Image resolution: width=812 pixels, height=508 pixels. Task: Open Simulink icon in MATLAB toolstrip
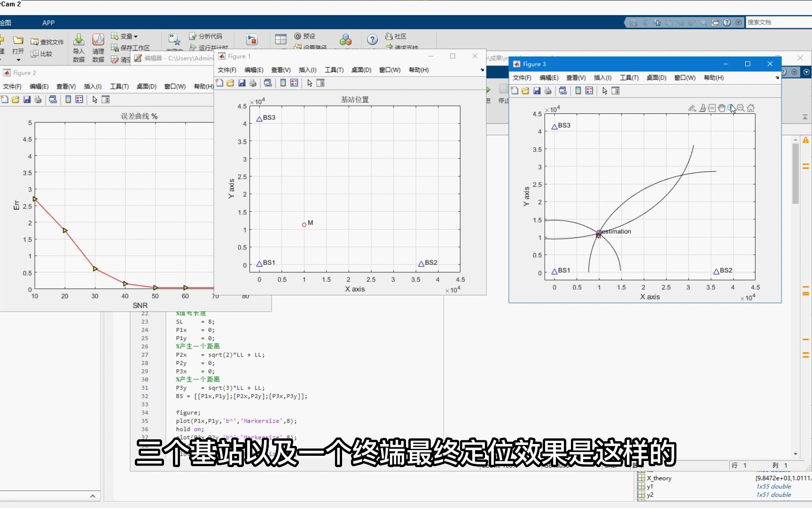pyautogui.click(x=252, y=40)
